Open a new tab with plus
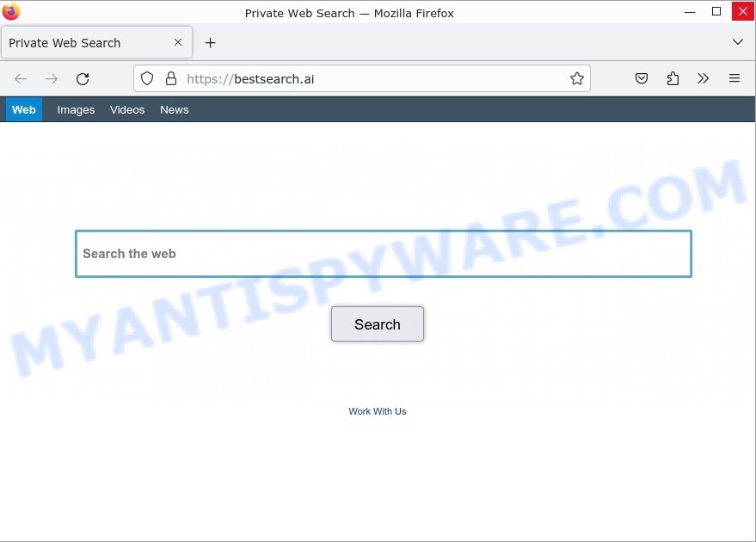The width and height of the screenshot is (756, 542). (210, 42)
